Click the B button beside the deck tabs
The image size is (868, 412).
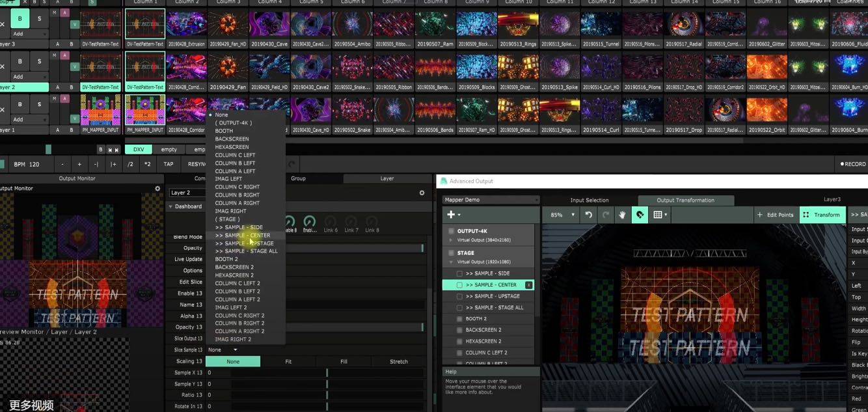click(101, 150)
